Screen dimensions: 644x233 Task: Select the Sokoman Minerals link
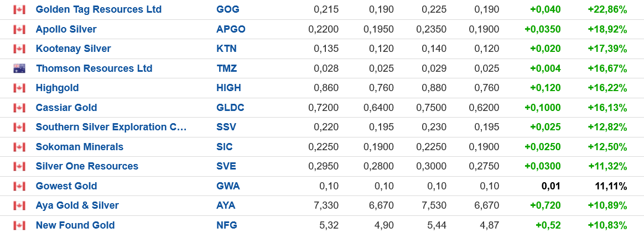(79, 147)
